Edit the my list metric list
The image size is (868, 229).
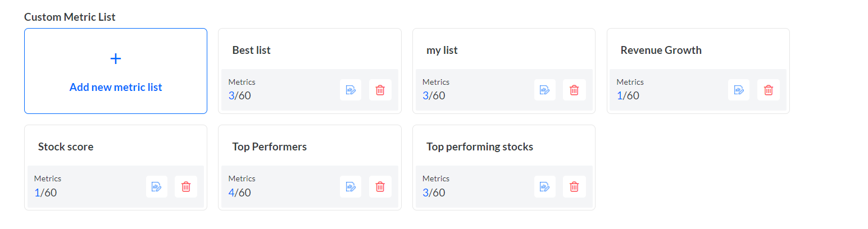point(545,90)
